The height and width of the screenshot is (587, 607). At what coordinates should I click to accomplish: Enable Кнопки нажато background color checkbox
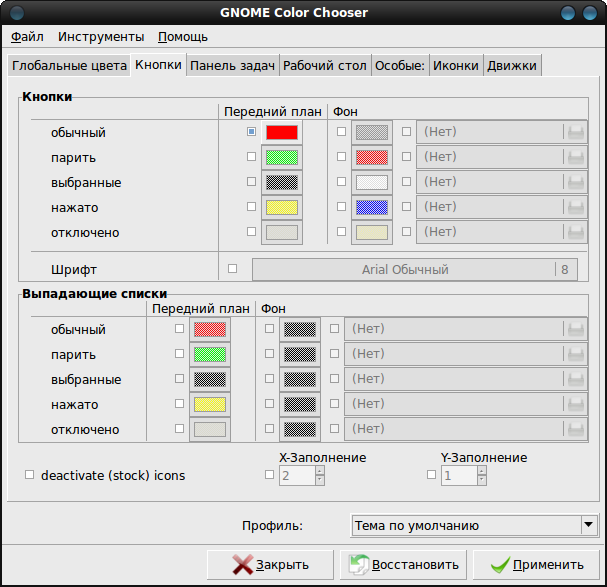(341, 206)
